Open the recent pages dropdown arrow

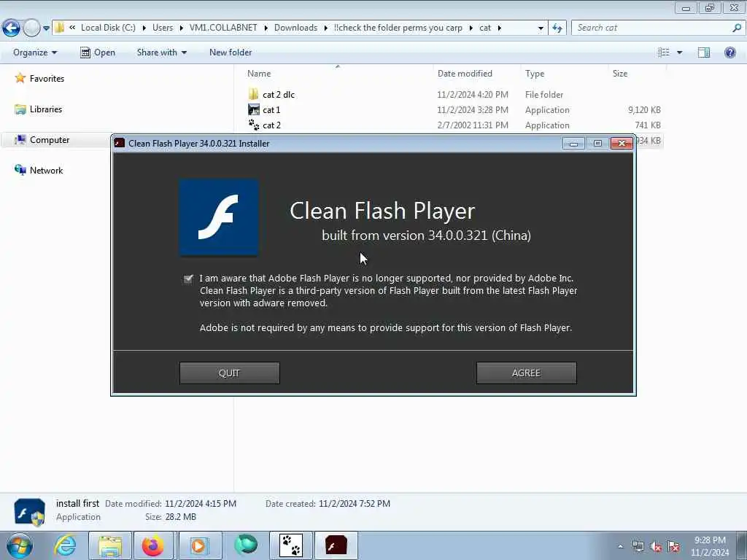click(x=46, y=28)
